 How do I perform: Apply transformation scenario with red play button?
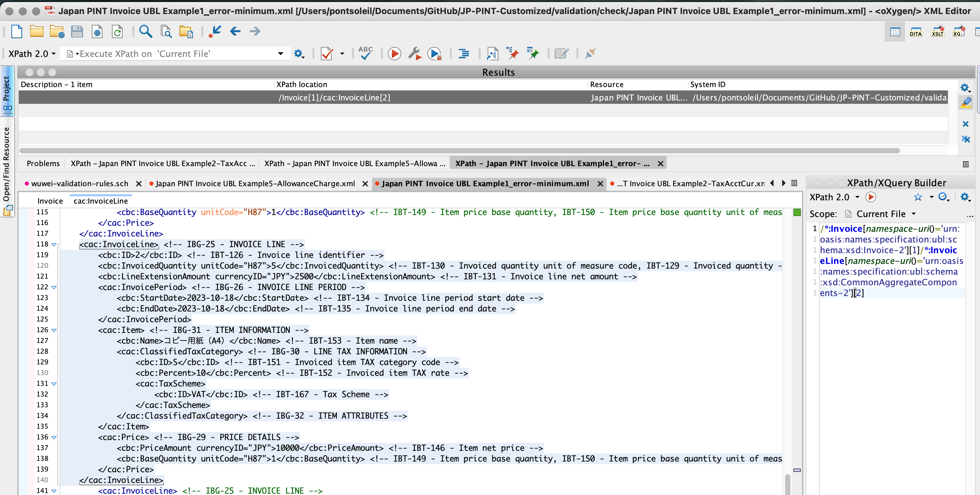(395, 54)
